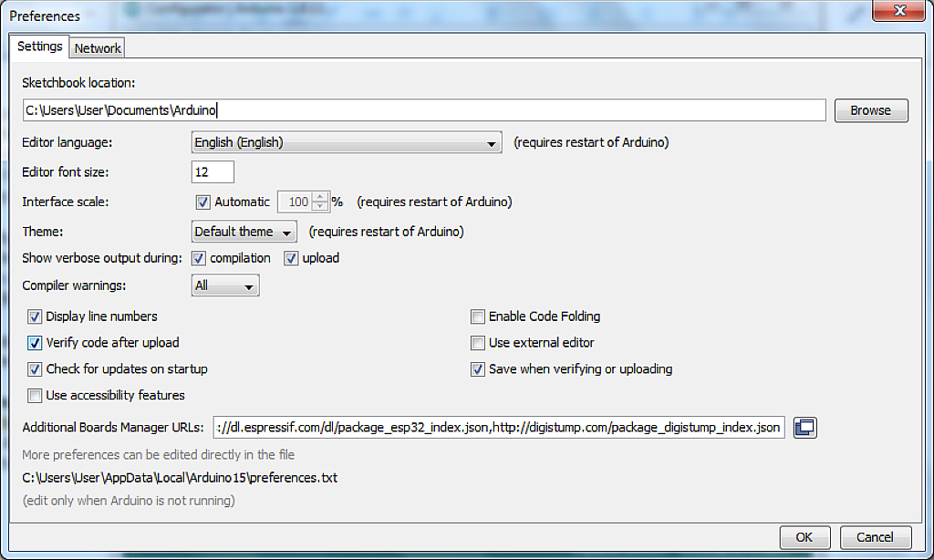Disable Save when verifying or uploading

coord(477,369)
